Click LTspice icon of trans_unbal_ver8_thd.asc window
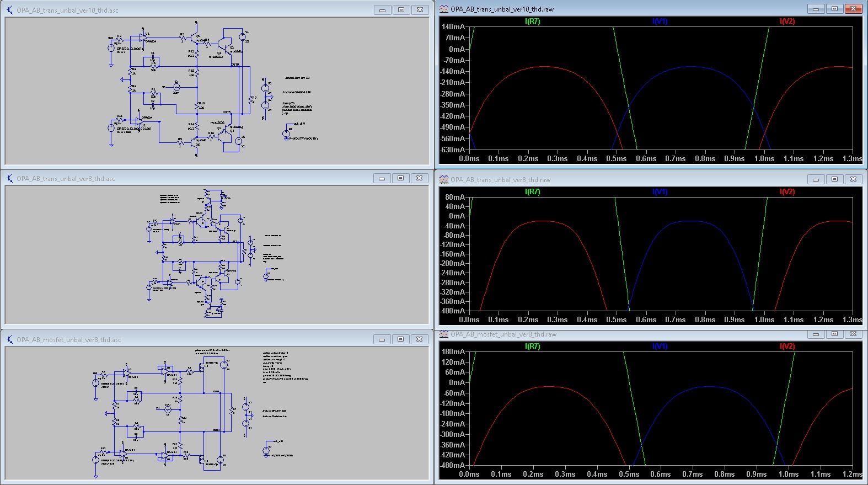 click(10, 178)
